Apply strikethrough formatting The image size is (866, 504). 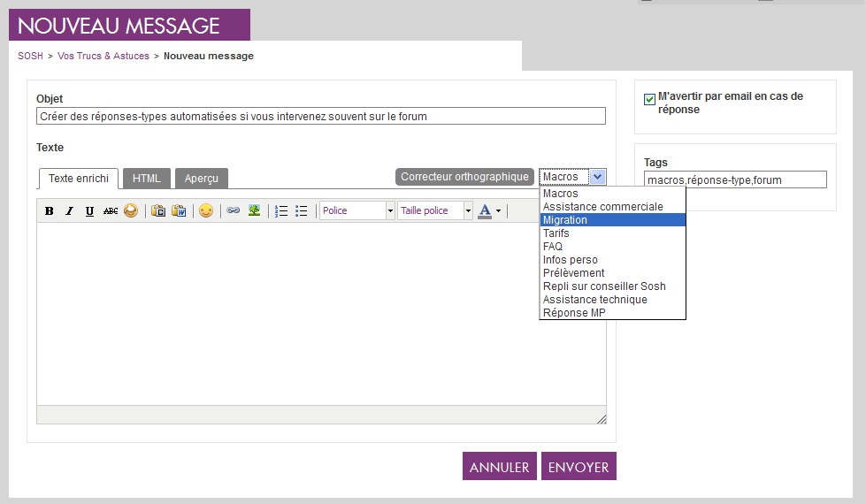point(110,211)
